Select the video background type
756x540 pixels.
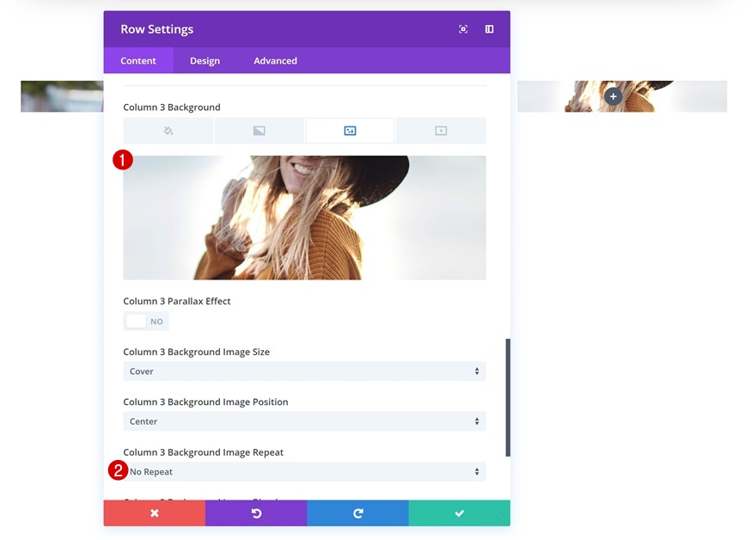tap(441, 130)
